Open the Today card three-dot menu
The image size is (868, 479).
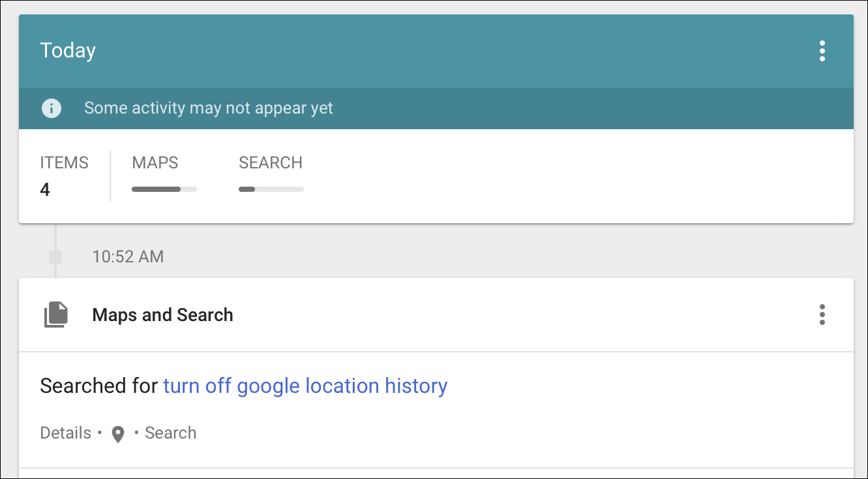pyautogui.click(x=822, y=51)
